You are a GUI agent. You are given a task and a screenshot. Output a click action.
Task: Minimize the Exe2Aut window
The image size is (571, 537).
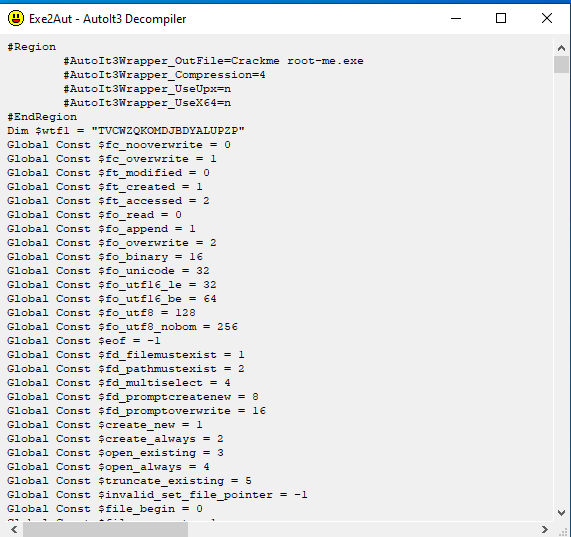point(456,18)
